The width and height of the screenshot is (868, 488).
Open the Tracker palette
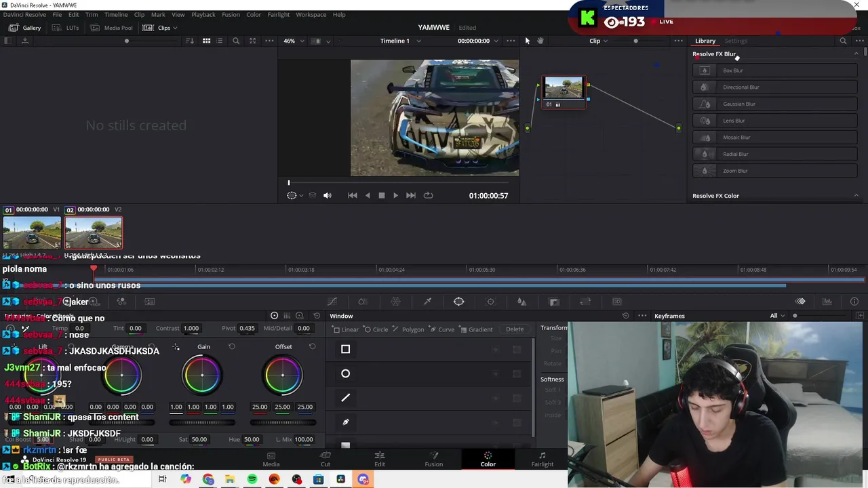click(491, 302)
